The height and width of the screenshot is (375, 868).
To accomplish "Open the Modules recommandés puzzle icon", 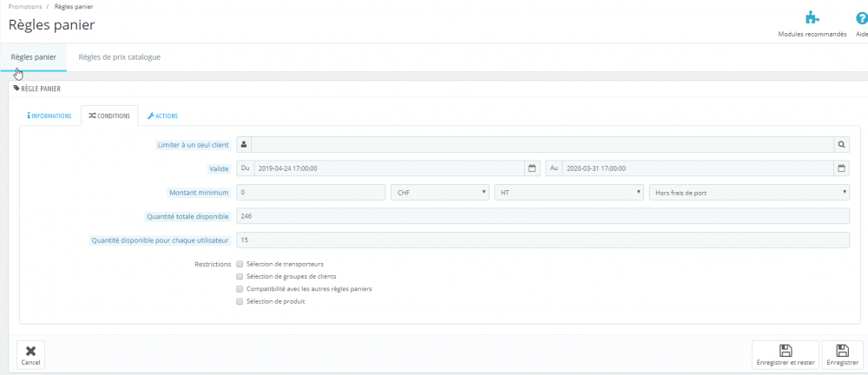I will 812,18.
